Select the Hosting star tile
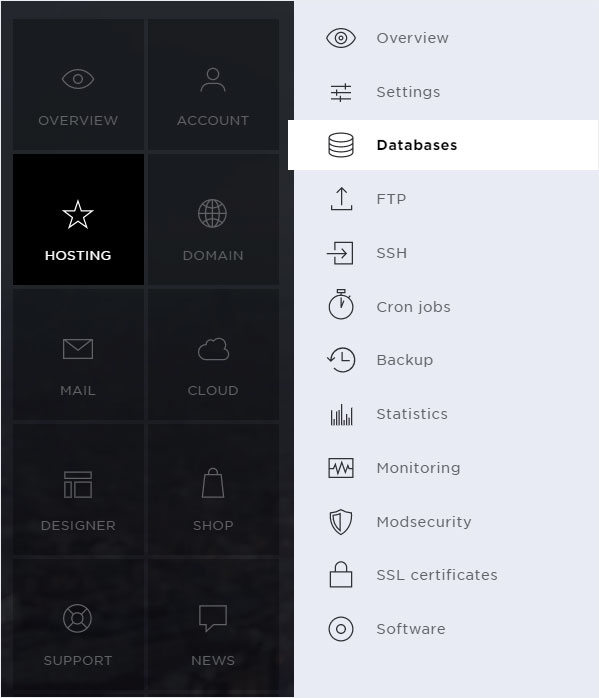This screenshot has width=599, height=698. coord(78,219)
